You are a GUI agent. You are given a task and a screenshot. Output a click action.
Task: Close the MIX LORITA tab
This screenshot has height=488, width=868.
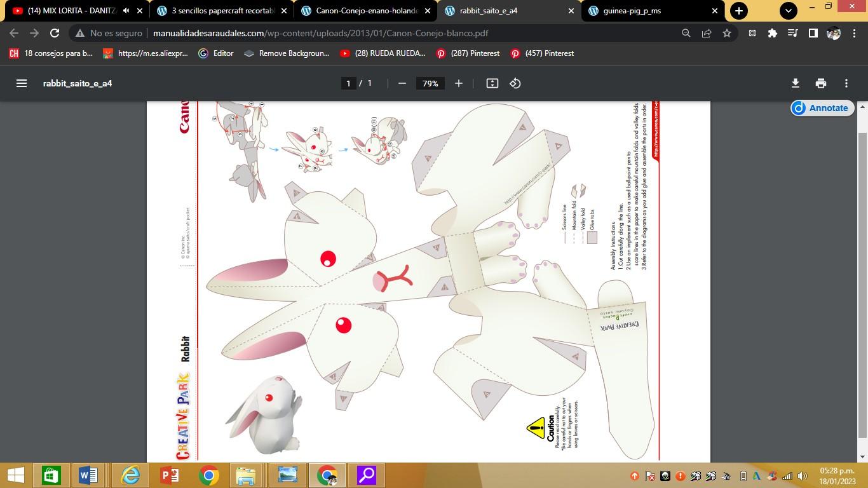(x=140, y=11)
